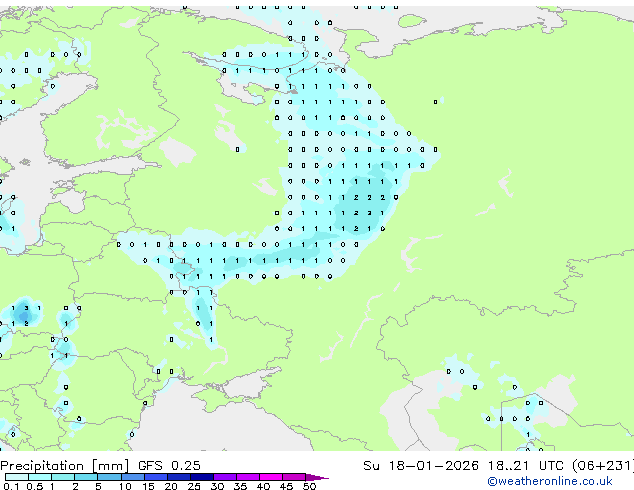Select the 2–5 mm legend color
The height and width of the screenshot is (490, 634).
[x=86, y=477]
